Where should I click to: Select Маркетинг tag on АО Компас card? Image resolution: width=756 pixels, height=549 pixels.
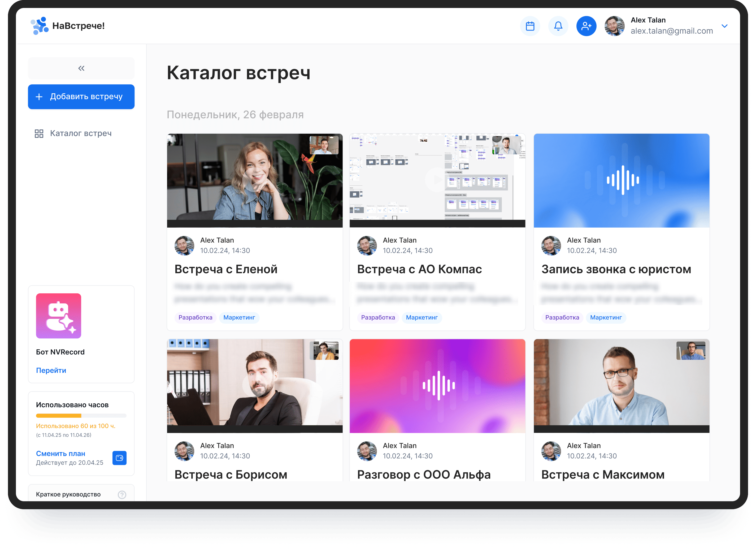[422, 317]
